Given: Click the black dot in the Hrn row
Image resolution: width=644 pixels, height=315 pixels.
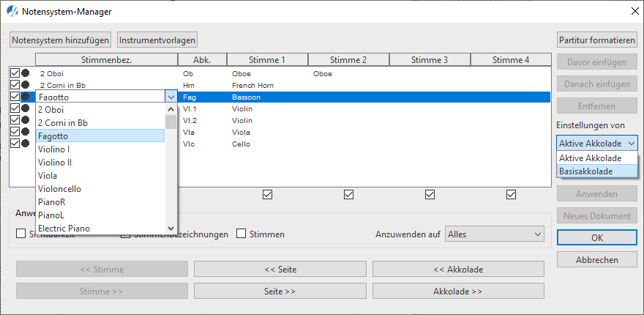Looking at the screenshot, I should (x=26, y=85).
